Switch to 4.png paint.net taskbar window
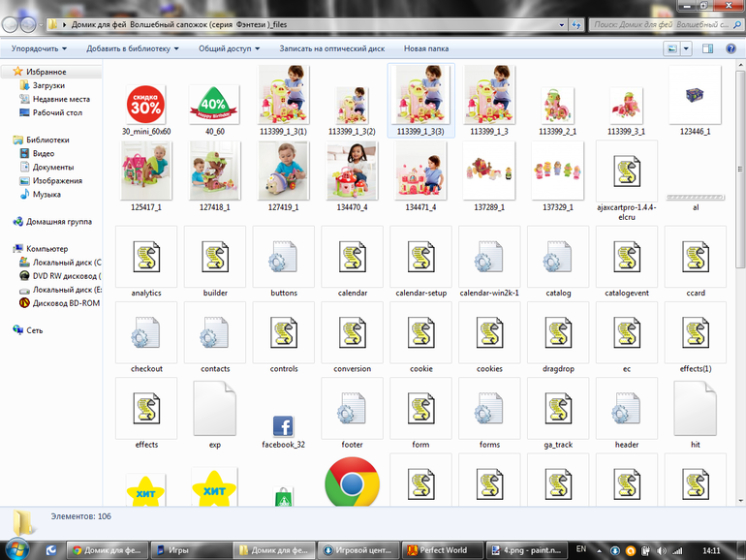 tap(527, 550)
